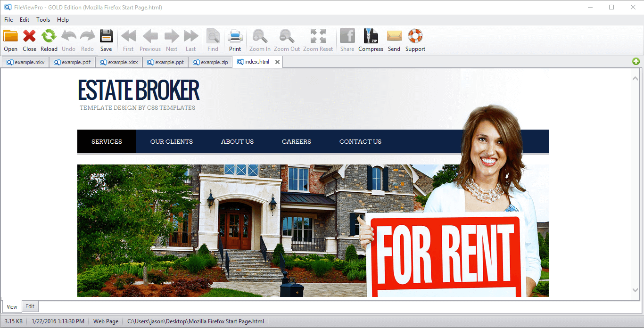Click the Next page arrow
Screen dimensions: 644x328
coord(172,36)
